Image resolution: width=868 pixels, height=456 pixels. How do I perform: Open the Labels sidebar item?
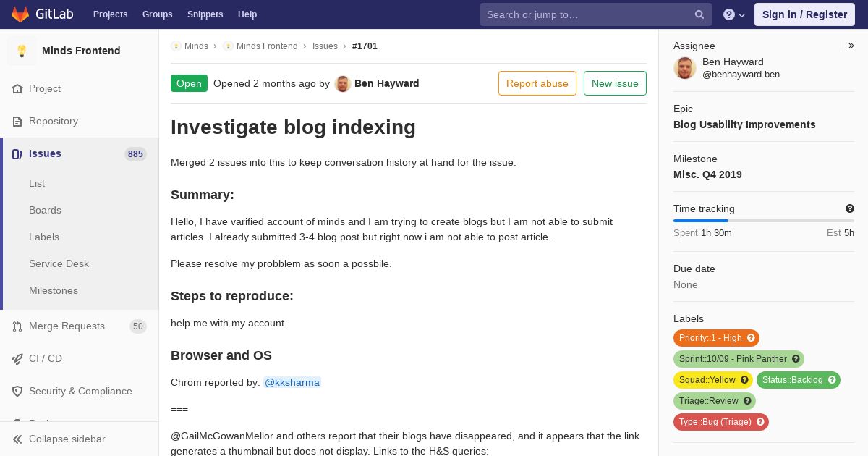[x=44, y=237]
